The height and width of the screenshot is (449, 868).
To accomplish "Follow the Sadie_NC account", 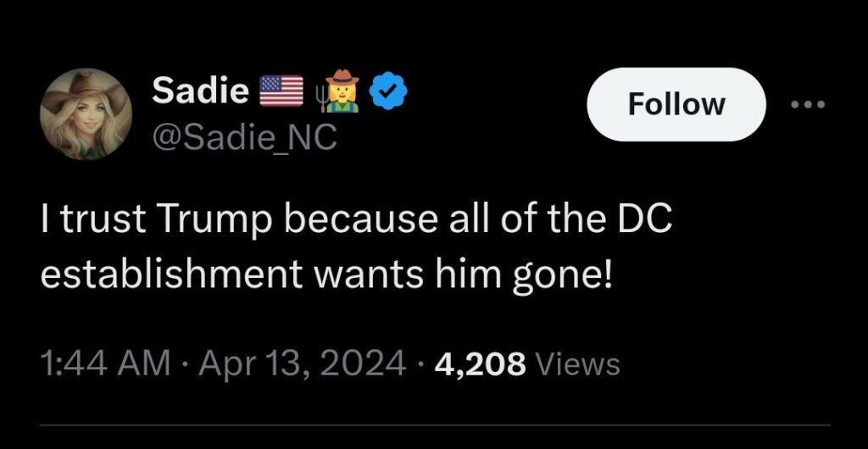I will click(x=676, y=104).
